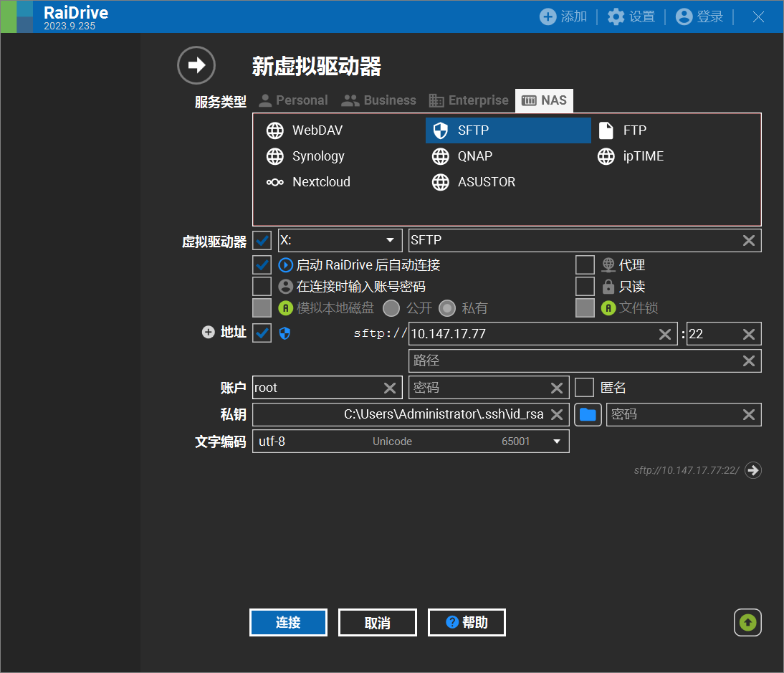Click the arrow icon beside 新虚拟驱动器 title
Viewport: 784px width, 673px height.
[196, 65]
